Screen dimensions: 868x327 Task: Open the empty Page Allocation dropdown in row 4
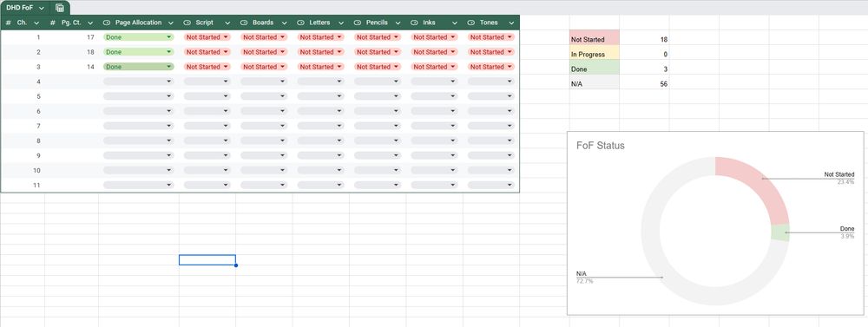pos(138,82)
